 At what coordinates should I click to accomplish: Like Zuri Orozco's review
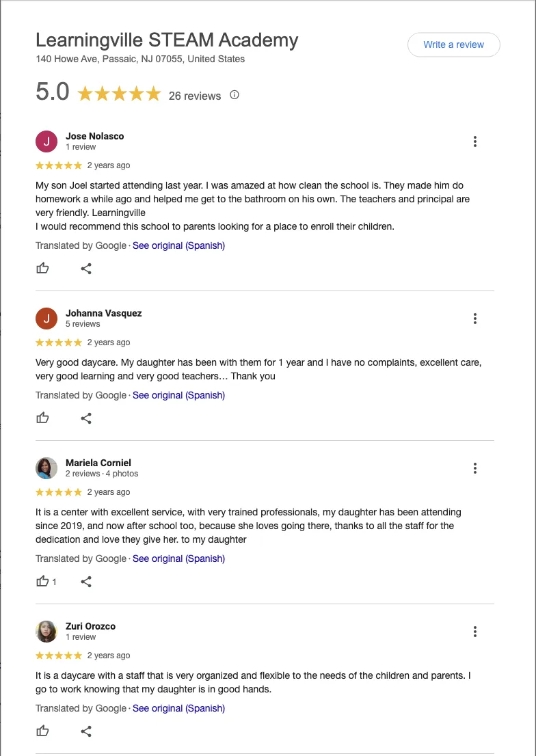coord(43,731)
